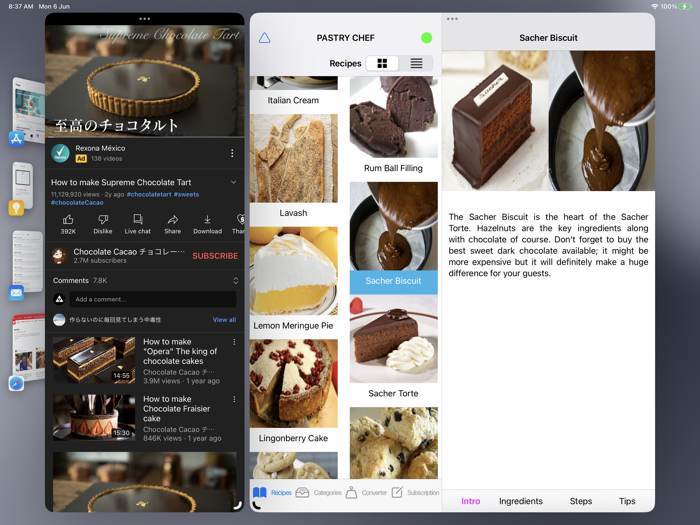This screenshot has height=525, width=700.
Task: Open the Converter tab
Action: pyautogui.click(x=366, y=492)
